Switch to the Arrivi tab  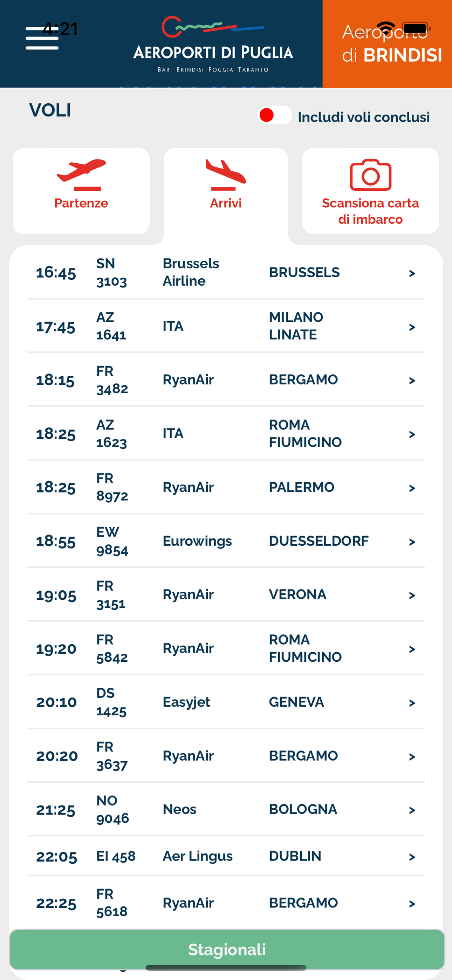click(x=226, y=191)
